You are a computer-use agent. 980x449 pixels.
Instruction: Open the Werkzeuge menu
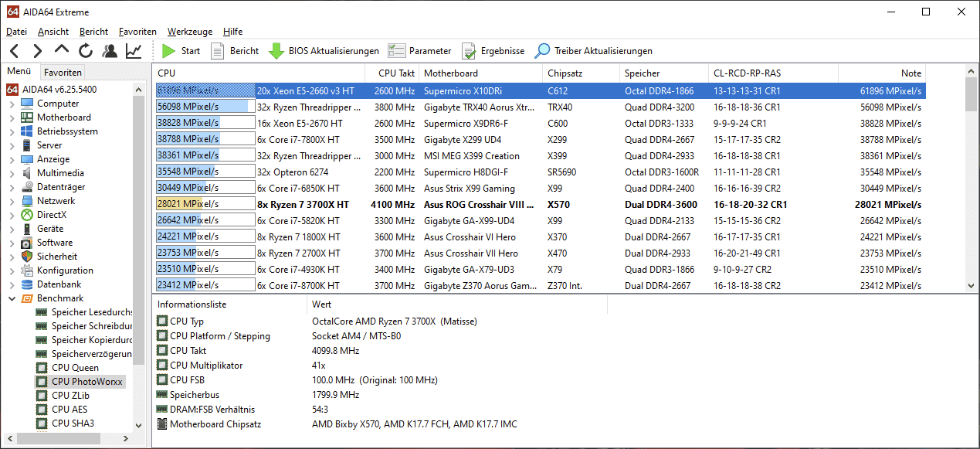pyautogui.click(x=189, y=32)
